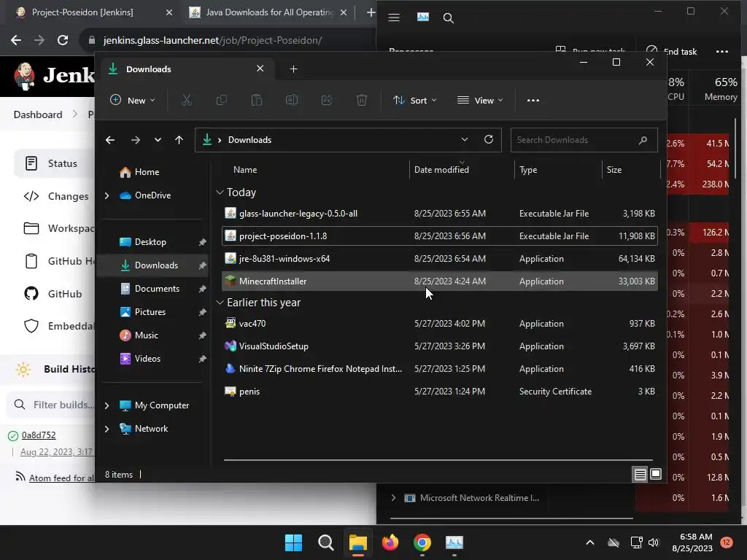Viewport: 747px width, 560px height.
Task: Click the search icon in Task Manager
Action: [448, 18]
